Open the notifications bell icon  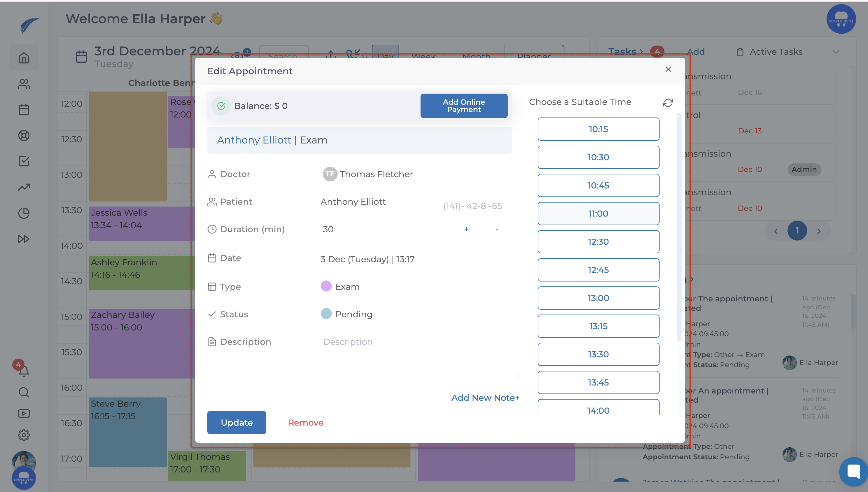(x=23, y=371)
